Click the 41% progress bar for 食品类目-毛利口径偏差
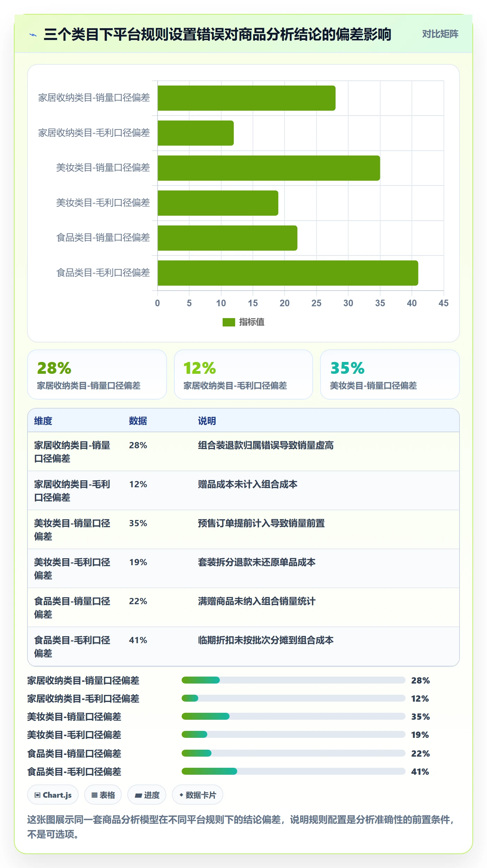 point(294,771)
